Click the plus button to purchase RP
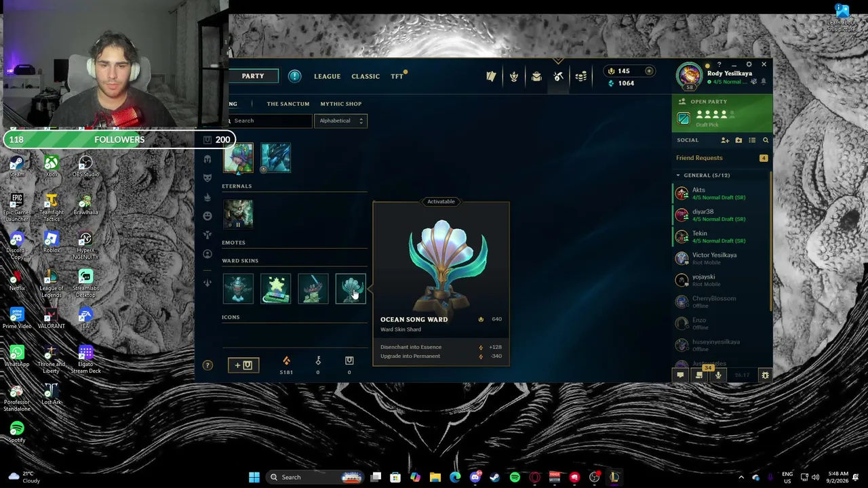Viewport: 868px width, 488px height. coord(649,71)
